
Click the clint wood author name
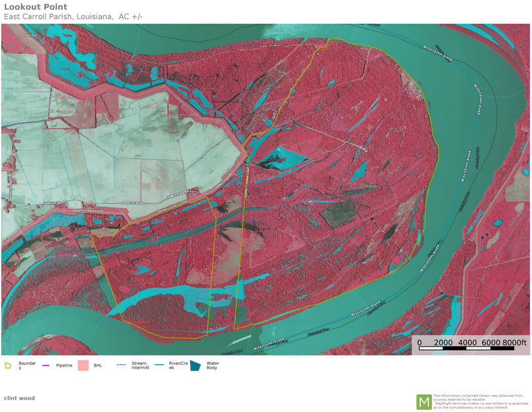(x=19, y=398)
